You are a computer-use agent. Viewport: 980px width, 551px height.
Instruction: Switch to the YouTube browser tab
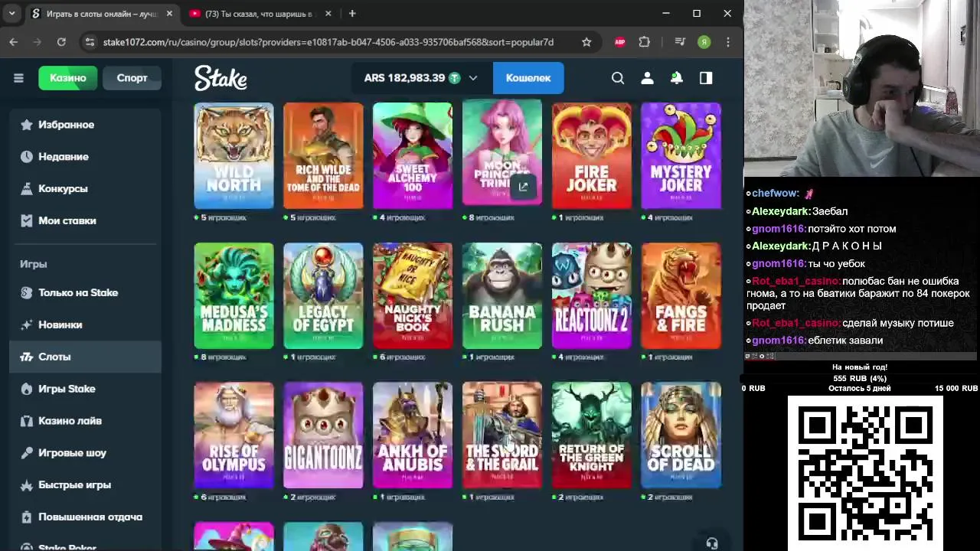[x=259, y=14]
